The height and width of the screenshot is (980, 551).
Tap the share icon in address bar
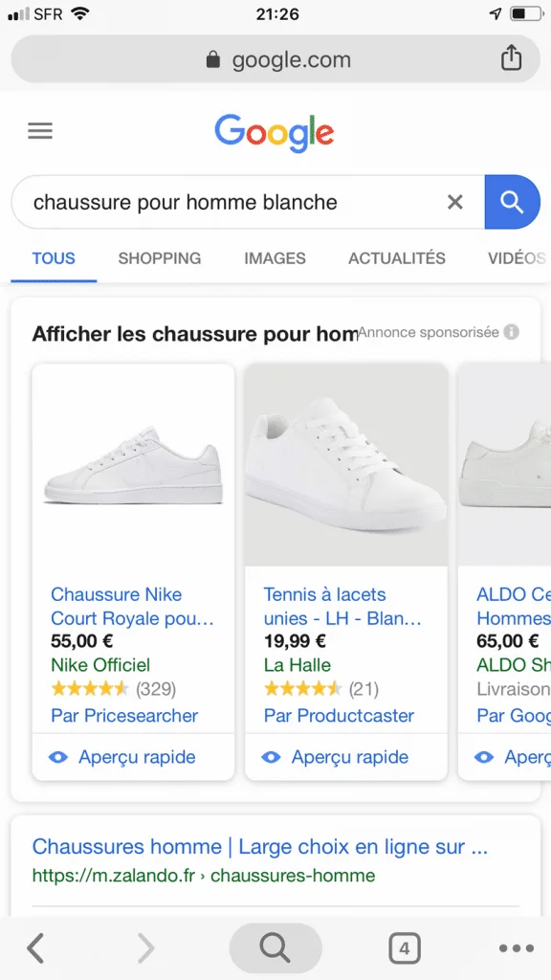coord(511,58)
